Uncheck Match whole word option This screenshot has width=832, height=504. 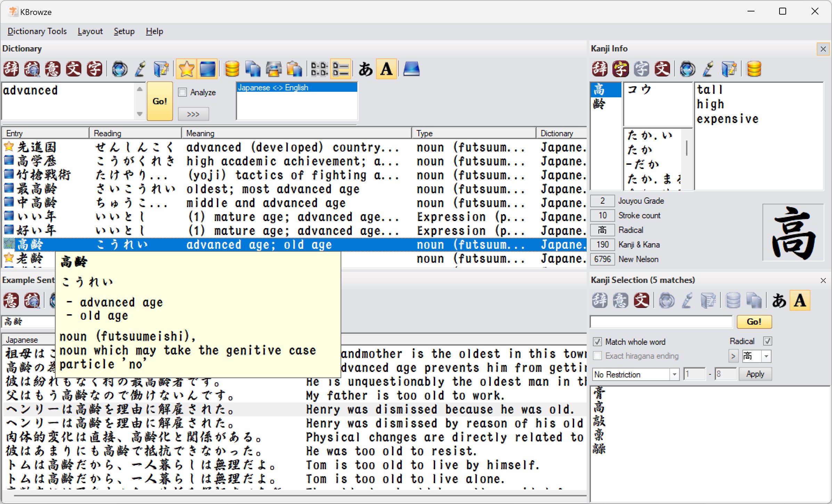tap(597, 342)
